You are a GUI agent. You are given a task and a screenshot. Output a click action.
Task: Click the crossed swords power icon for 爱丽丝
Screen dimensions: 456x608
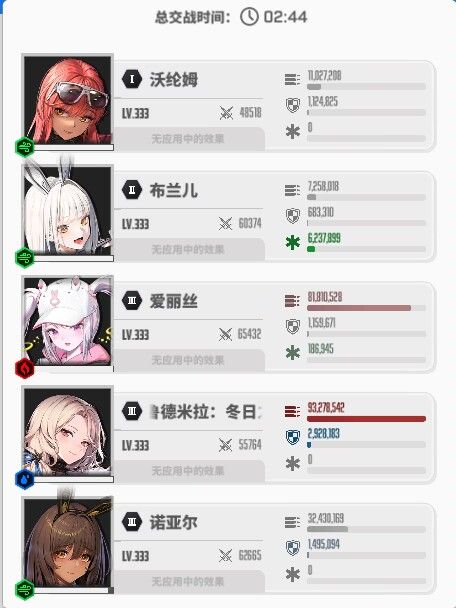tap(226, 334)
